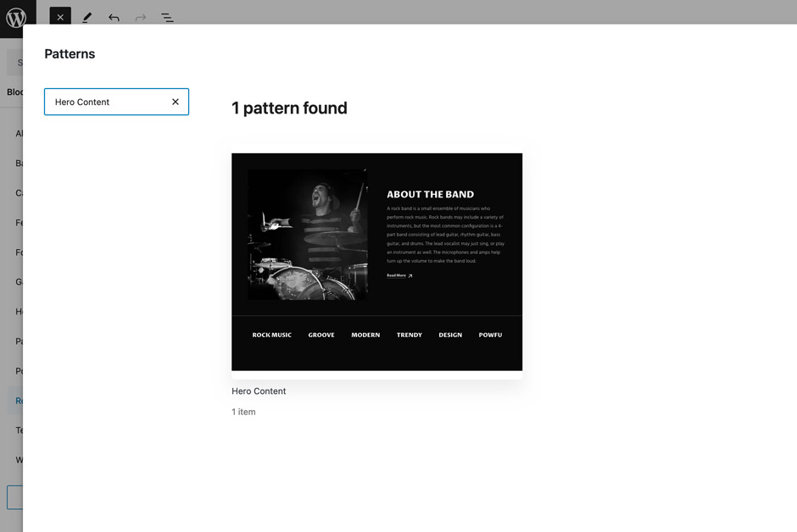This screenshot has width=797, height=532.
Task: Select the pencil Tools icon
Action: (86, 17)
